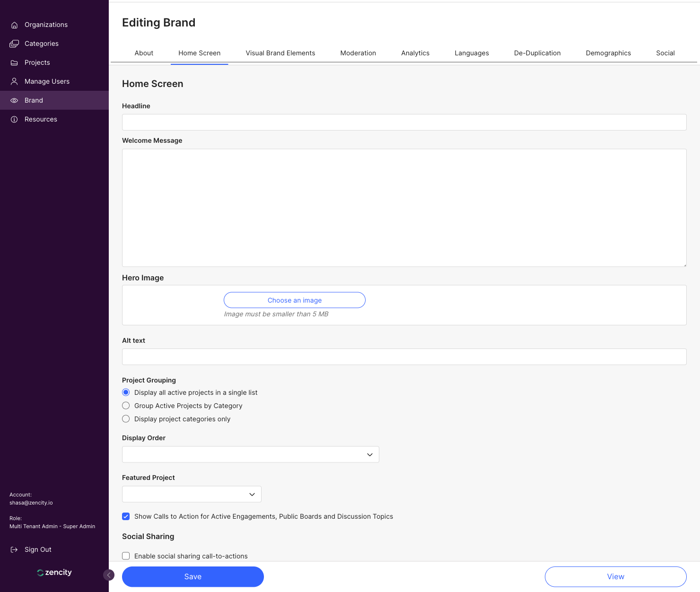The image size is (700, 592).
Task: Uncheck Show Calls to Action checkbox
Action: [x=126, y=516]
